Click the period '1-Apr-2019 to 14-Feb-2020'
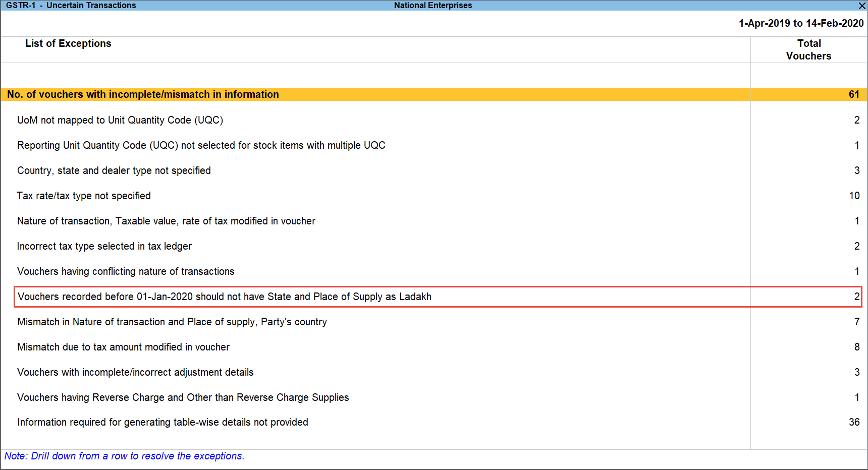The width and height of the screenshot is (868, 470). (801, 23)
